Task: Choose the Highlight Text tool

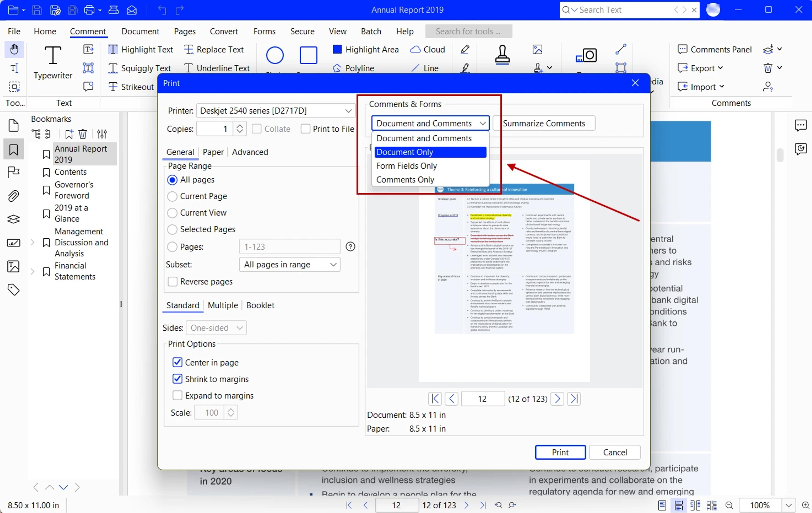Action: (140, 50)
